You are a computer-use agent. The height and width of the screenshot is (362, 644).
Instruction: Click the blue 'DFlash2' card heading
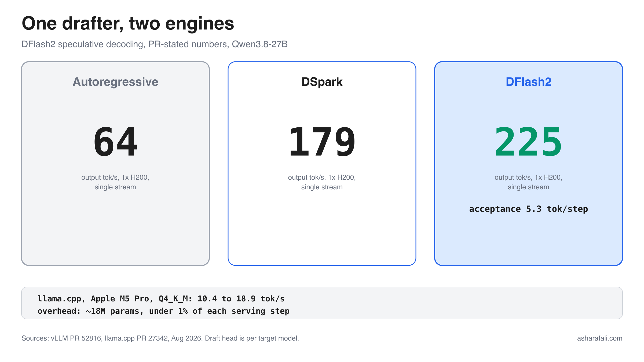529,82
